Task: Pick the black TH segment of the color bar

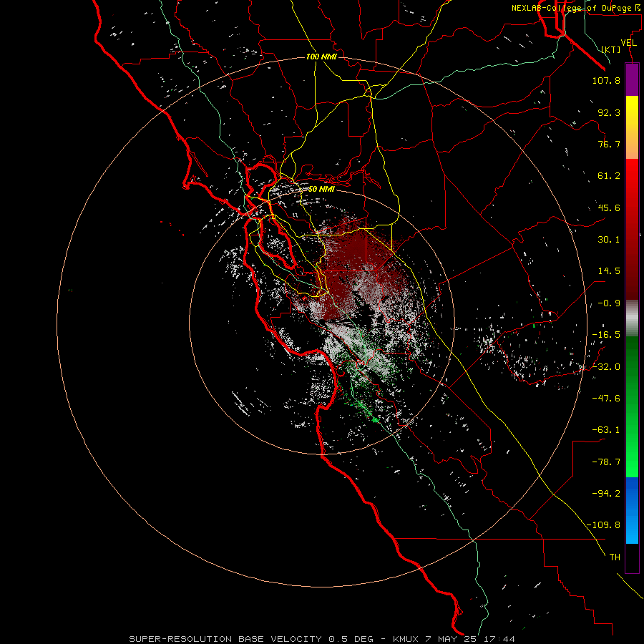Action: [632, 557]
